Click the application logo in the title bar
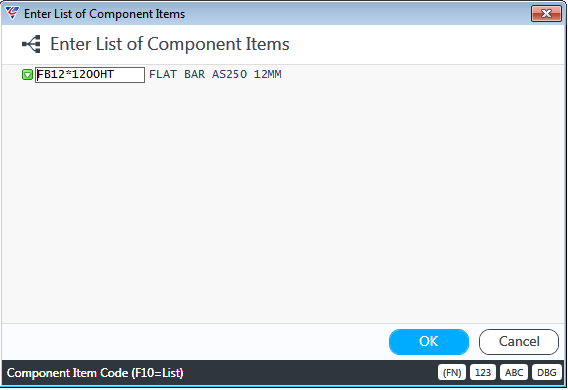Viewport: 568px width, 390px height. [x=12, y=13]
